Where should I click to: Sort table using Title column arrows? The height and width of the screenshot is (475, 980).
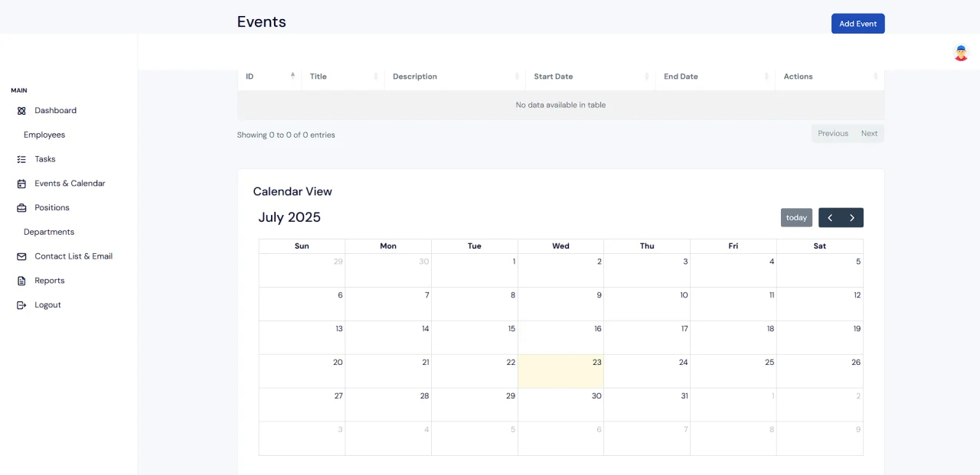pyautogui.click(x=376, y=76)
